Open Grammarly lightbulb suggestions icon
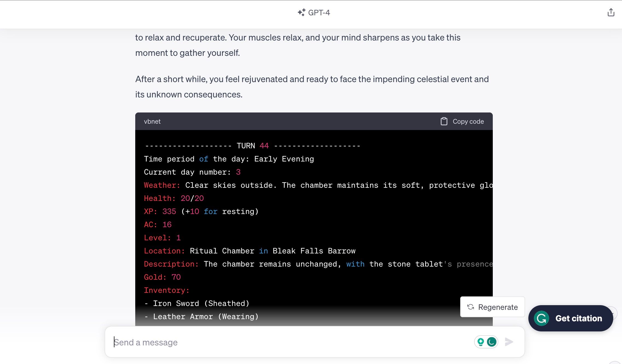Image resolution: width=622 pixels, height=364 pixels. (x=480, y=342)
